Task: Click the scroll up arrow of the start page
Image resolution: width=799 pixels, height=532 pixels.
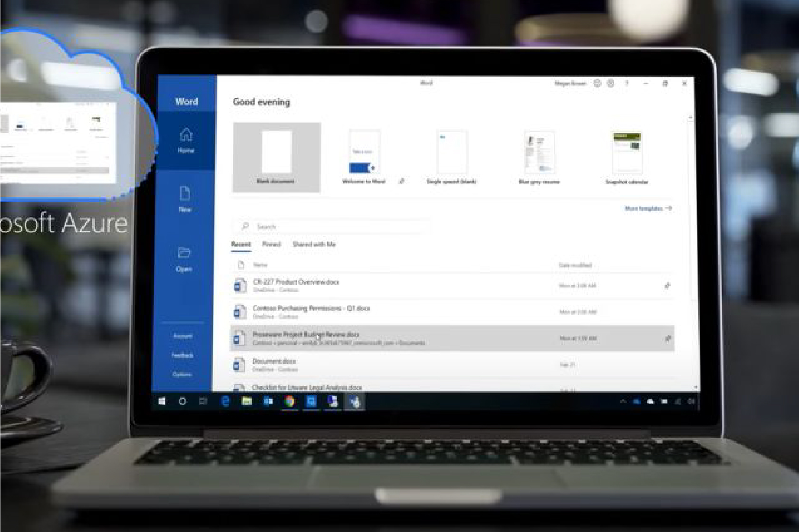Action: 691,118
